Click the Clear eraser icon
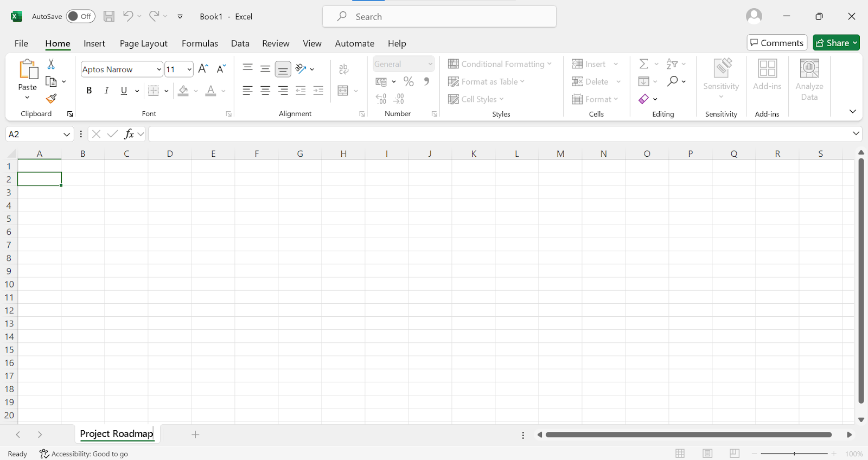 click(644, 99)
